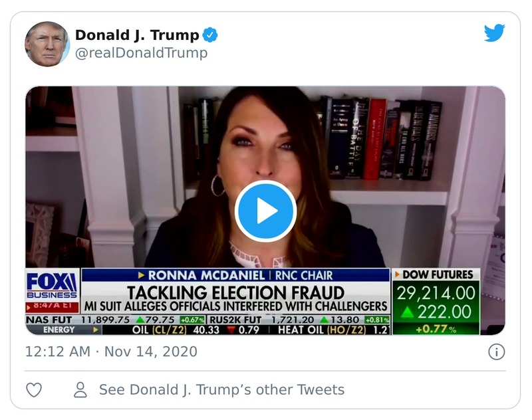The image size is (532, 420).
Task: Expand the DOW FUTURES section arrow
Action: point(398,272)
